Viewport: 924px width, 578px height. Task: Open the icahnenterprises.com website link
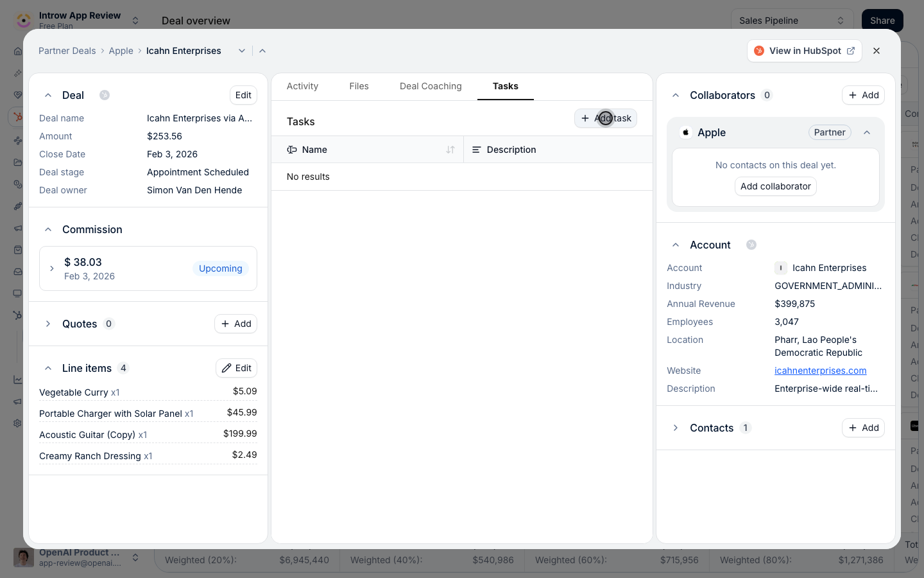coord(820,371)
